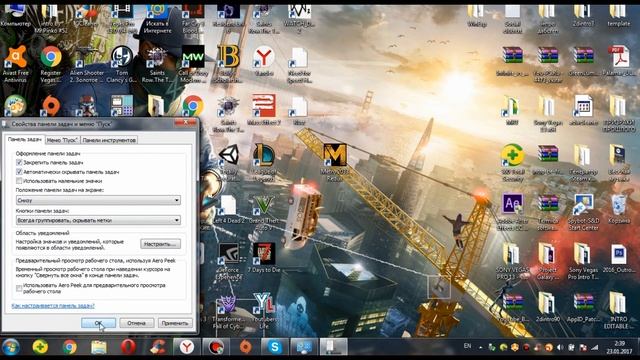Select 2dintro90 folder icon
Viewport: 640px width, 360px height.
pyautogui.click(x=548, y=307)
